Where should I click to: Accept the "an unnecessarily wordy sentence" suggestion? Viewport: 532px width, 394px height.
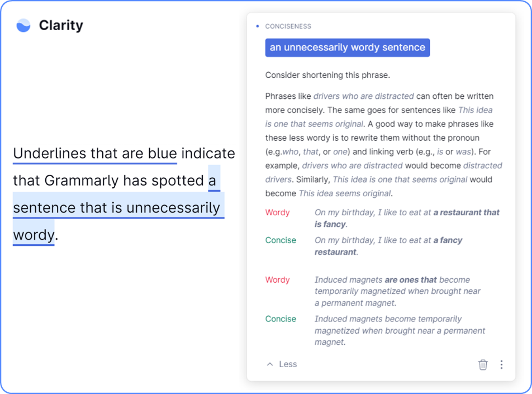tap(347, 48)
